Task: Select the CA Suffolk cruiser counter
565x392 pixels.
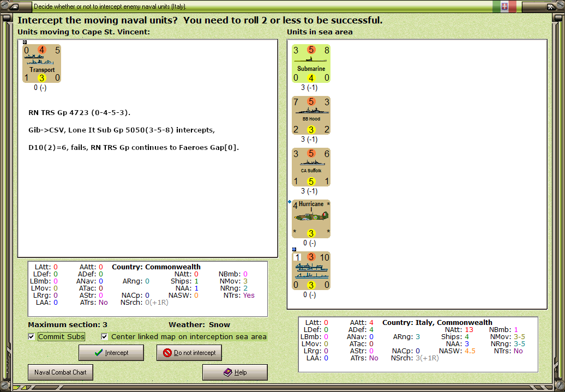Action: coord(311,167)
